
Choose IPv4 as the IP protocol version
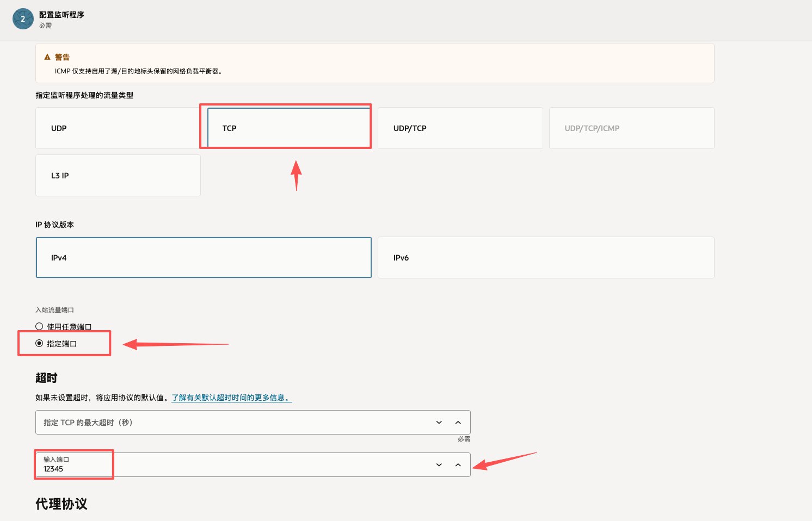point(204,258)
